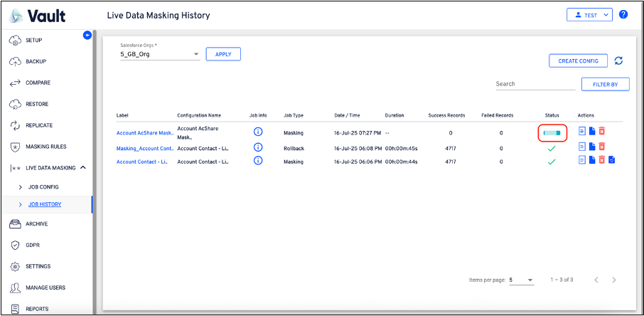Click job info icon for Account AcShare row

click(258, 132)
